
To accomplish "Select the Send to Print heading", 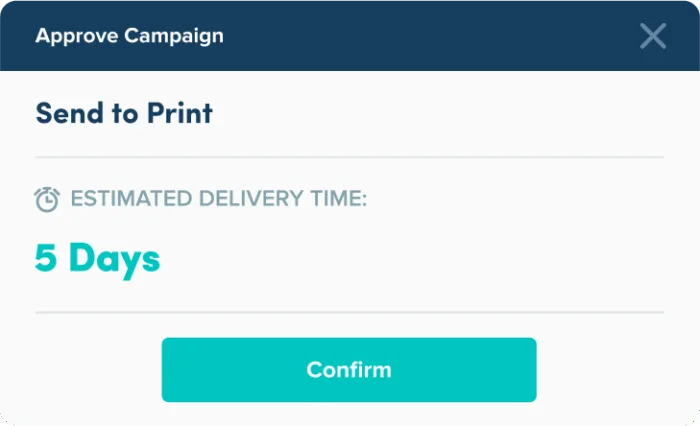I will 124,113.
